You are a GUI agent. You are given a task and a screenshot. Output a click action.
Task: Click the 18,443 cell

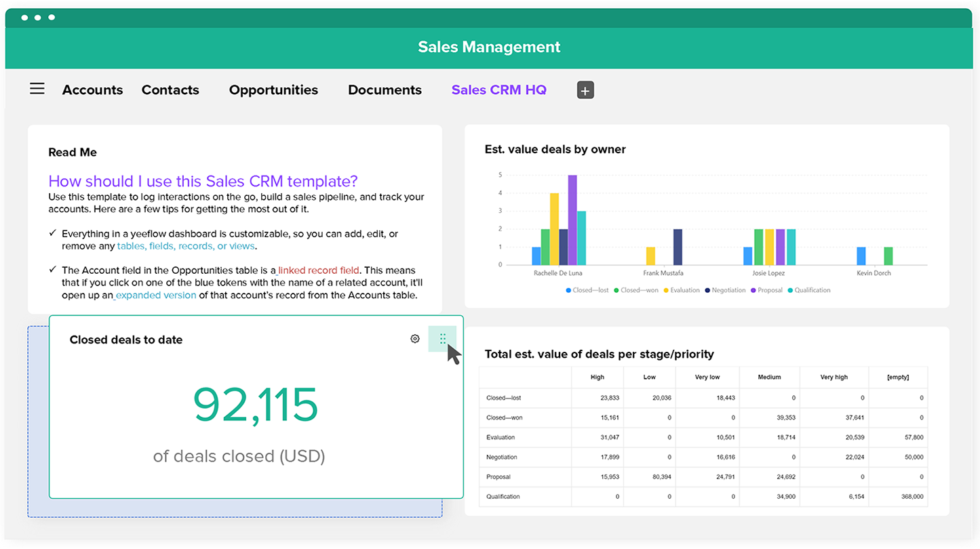[x=707, y=398]
